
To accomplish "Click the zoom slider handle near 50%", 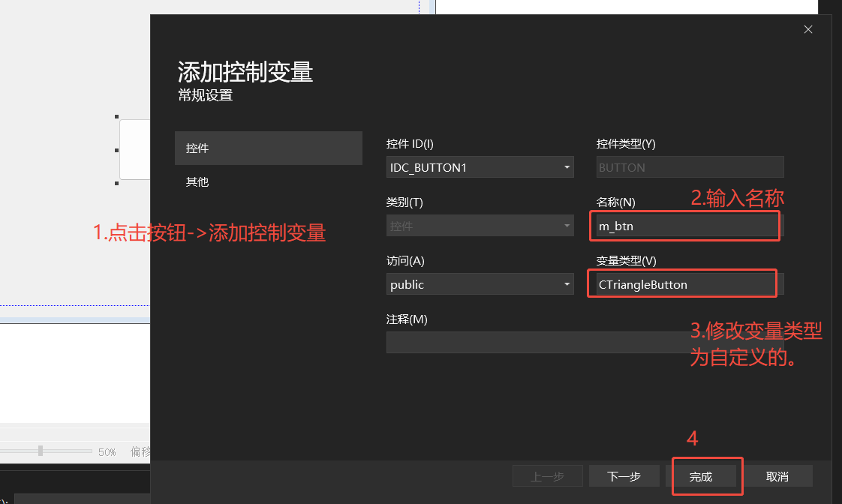I will (41, 451).
